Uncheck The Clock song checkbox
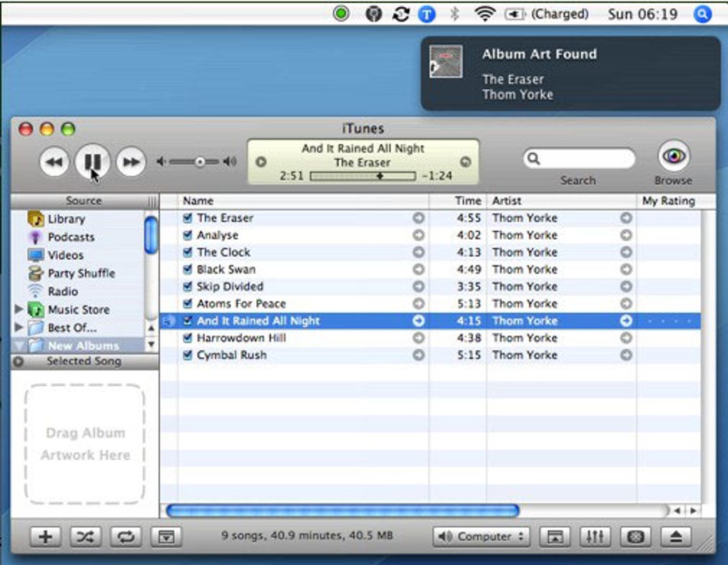Screen dimensions: 728x565 [188, 252]
